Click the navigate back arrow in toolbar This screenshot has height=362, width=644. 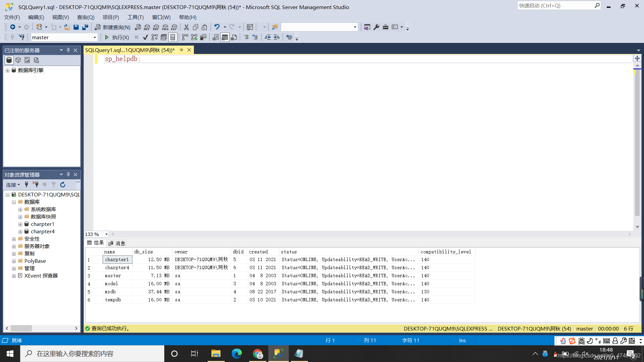click(x=13, y=27)
